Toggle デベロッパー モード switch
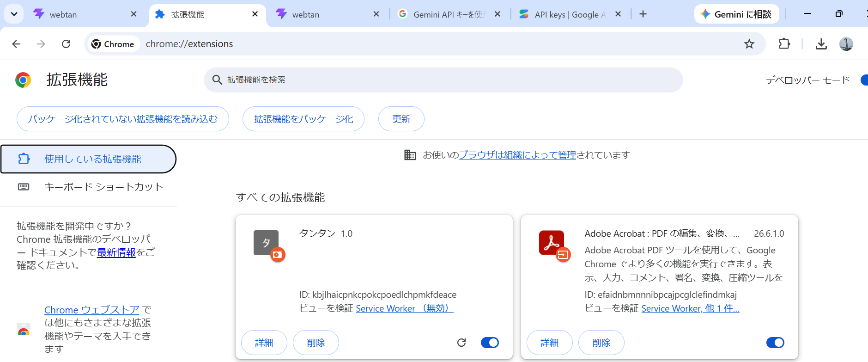Image resolution: width=868 pixels, height=362 pixels. [864, 80]
